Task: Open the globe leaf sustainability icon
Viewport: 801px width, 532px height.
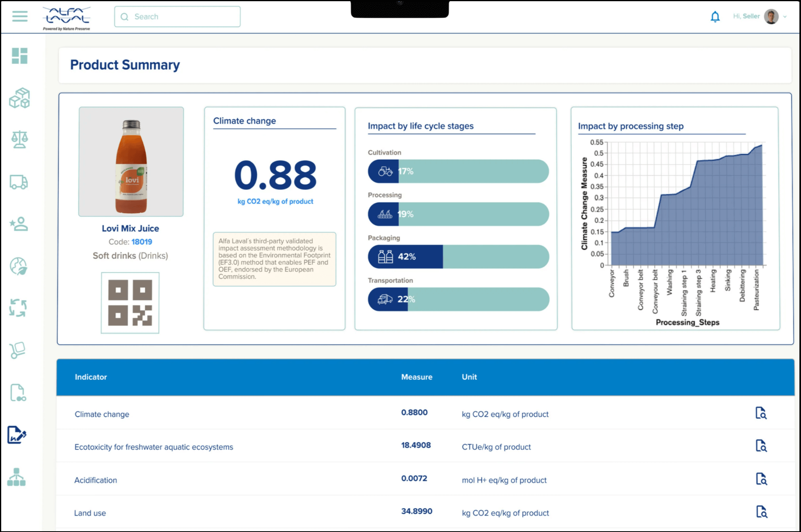Action: coord(19,266)
